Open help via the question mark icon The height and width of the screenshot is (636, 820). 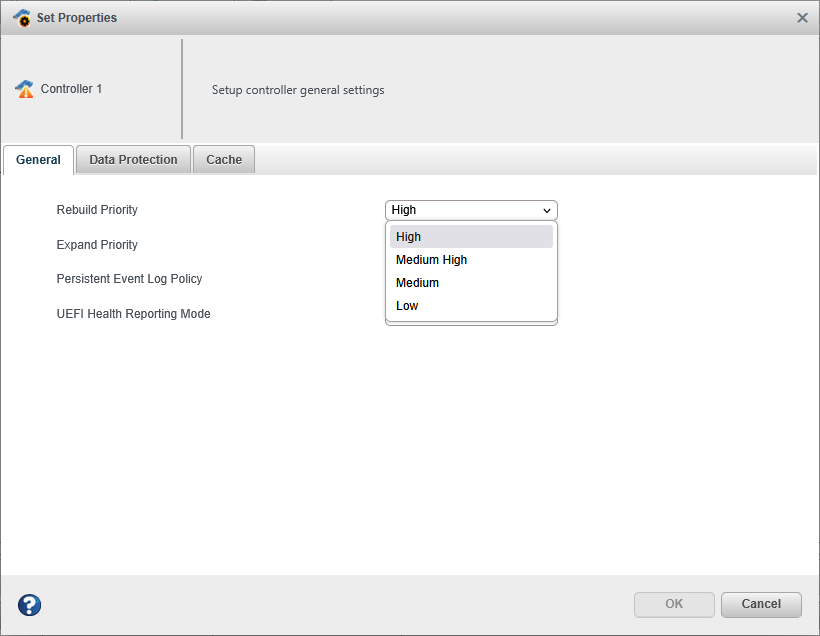(x=30, y=605)
